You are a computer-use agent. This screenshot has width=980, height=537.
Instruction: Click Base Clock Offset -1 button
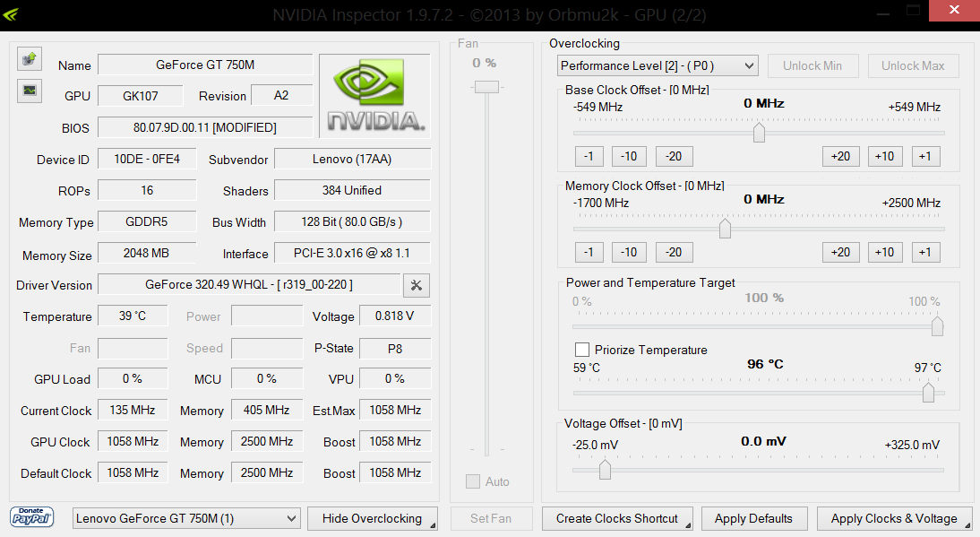589,156
